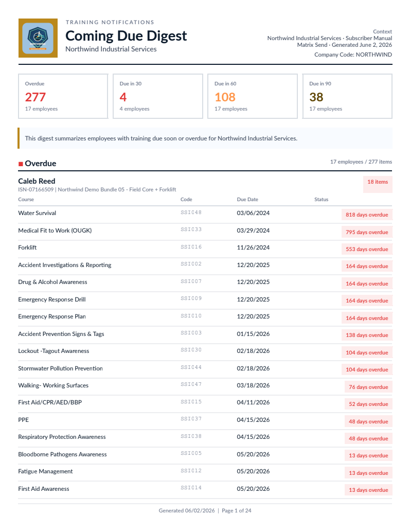410x532 pixels.
Task: Click the PPE course name
Action: (23, 420)
